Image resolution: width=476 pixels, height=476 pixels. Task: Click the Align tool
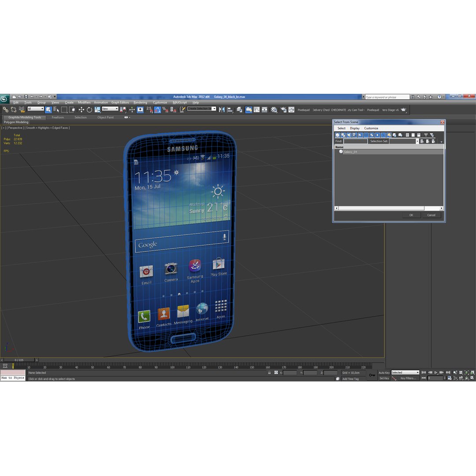point(230,110)
